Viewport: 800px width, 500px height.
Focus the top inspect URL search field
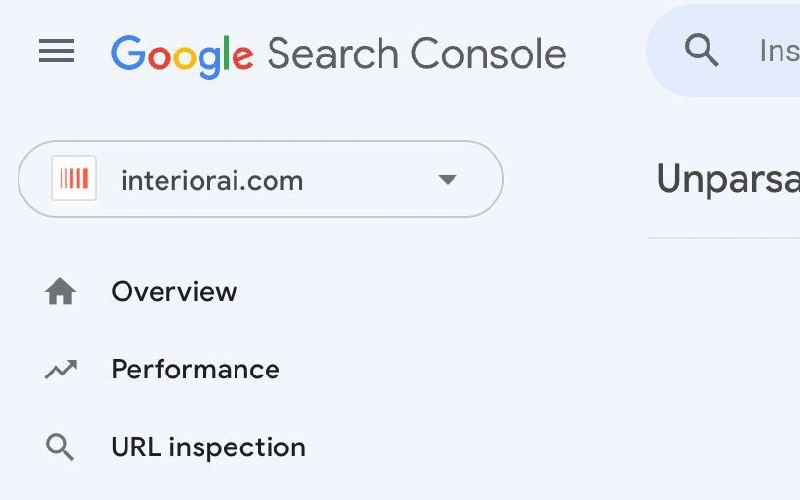click(x=770, y=50)
